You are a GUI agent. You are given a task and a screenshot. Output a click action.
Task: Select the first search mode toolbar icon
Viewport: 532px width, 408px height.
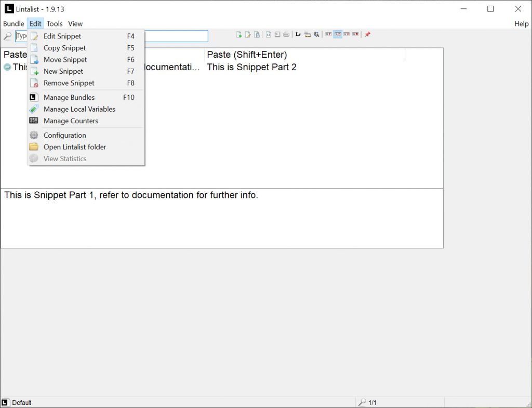pyautogui.click(x=328, y=34)
